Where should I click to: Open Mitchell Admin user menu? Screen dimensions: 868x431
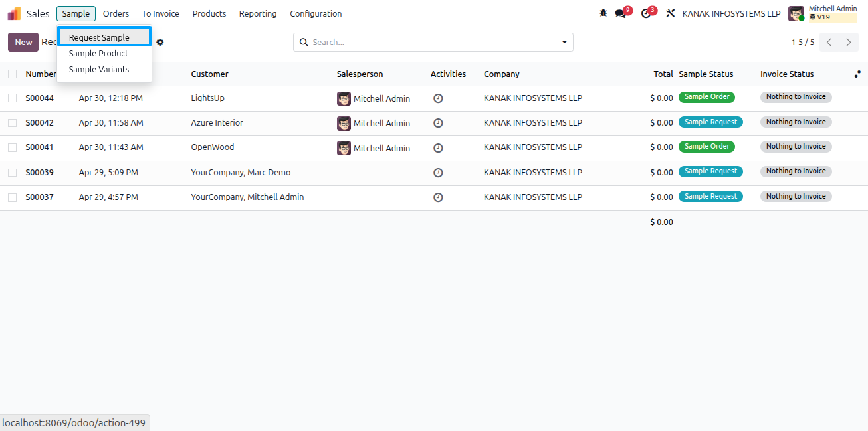[x=823, y=13]
